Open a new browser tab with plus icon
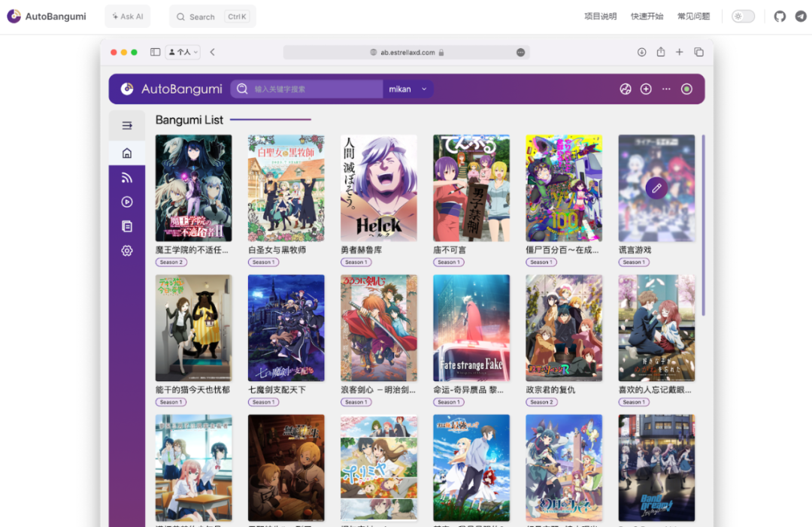 pos(680,52)
